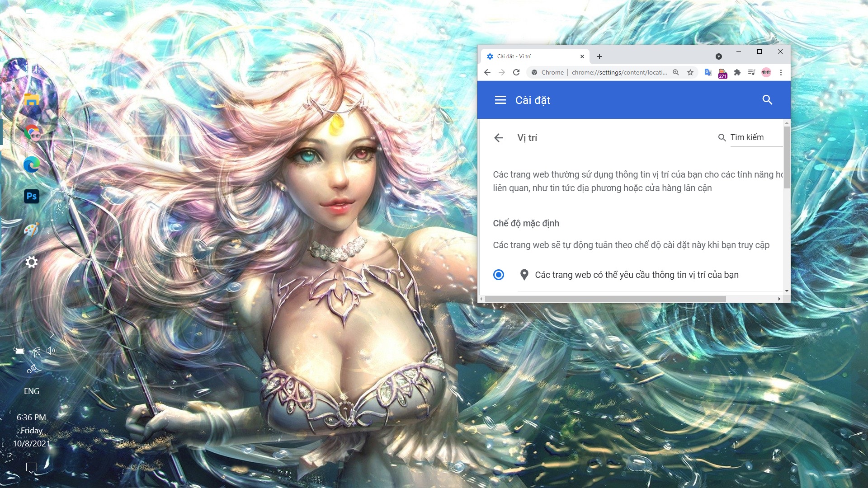
Task: Open the zoom magnifier in address bar
Action: click(676, 72)
